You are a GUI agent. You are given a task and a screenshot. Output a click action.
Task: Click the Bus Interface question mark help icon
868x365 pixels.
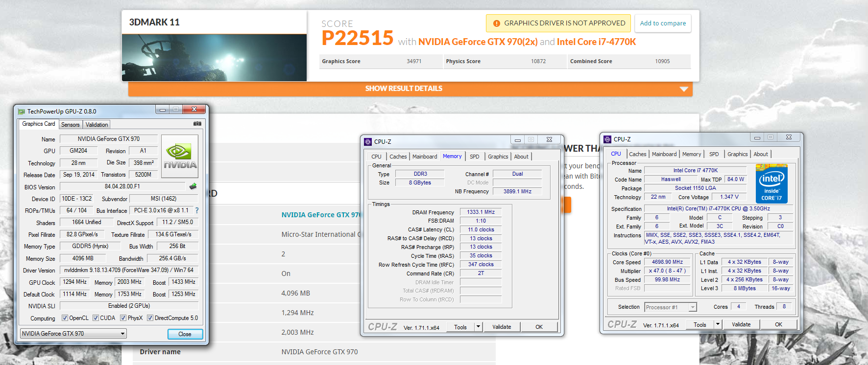click(197, 210)
